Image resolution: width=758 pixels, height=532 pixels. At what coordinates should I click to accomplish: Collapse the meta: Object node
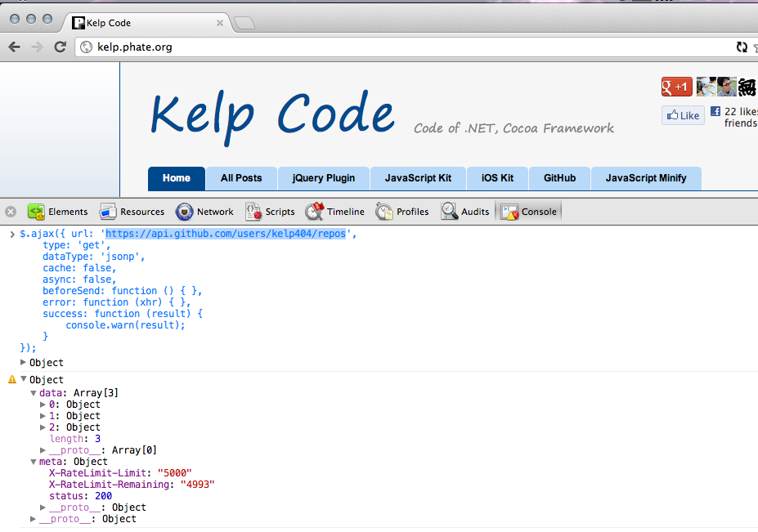pyautogui.click(x=34, y=462)
